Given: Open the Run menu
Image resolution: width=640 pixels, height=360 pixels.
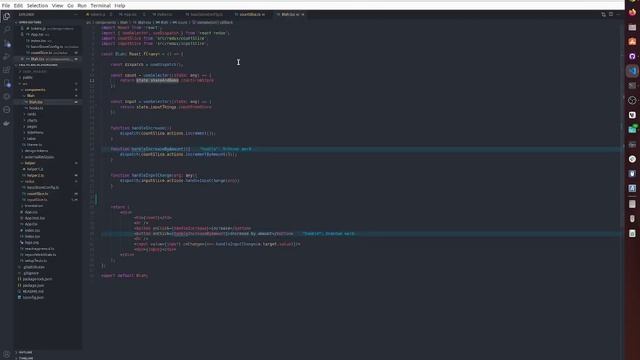Looking at the screenshot, I should coord(82,6).
